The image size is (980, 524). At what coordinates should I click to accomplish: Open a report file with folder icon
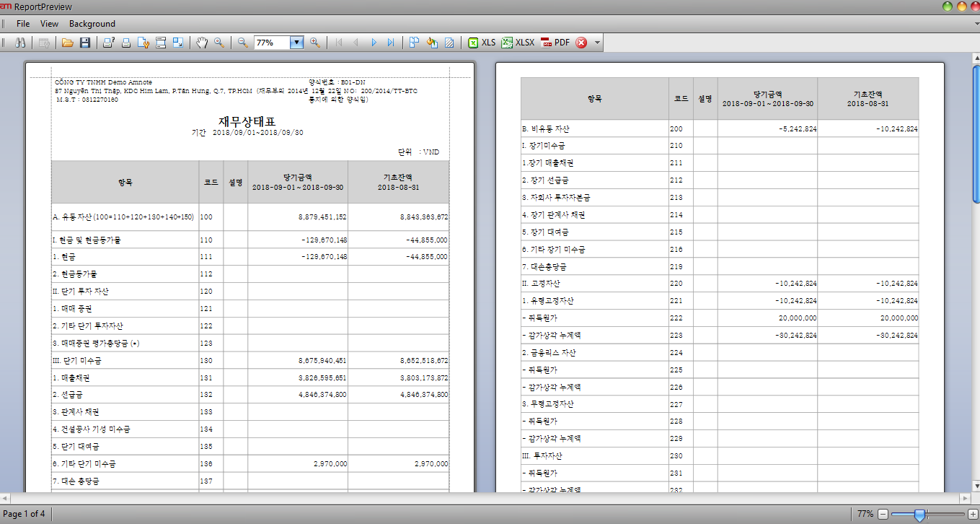[68, 43]
